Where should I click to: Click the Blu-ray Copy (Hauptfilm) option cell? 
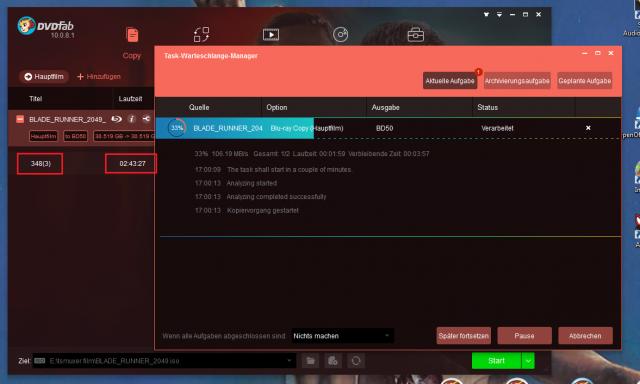pyautogui.click(x=307, y=128)
